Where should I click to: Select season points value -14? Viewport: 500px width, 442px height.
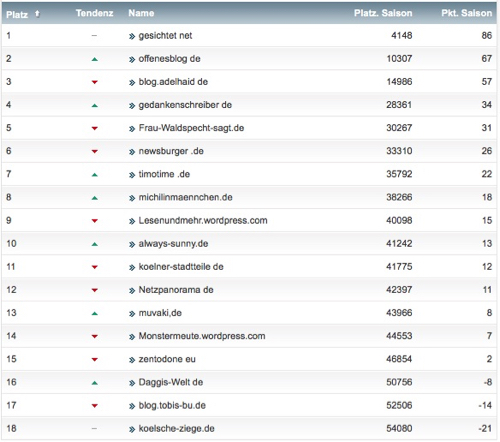485,405
